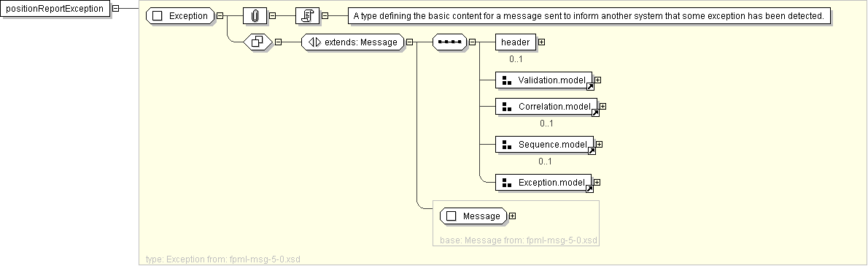Expand the header element

pos(541,42)
